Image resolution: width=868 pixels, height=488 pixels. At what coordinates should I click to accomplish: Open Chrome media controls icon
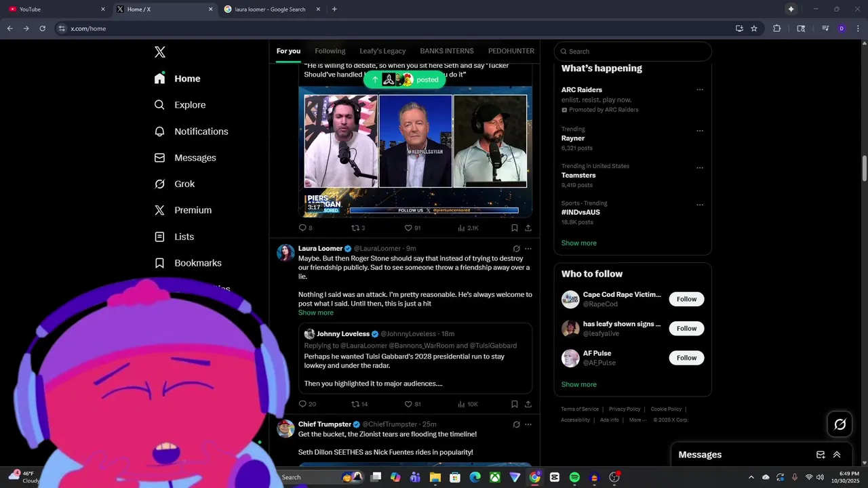tap(825, 28)
